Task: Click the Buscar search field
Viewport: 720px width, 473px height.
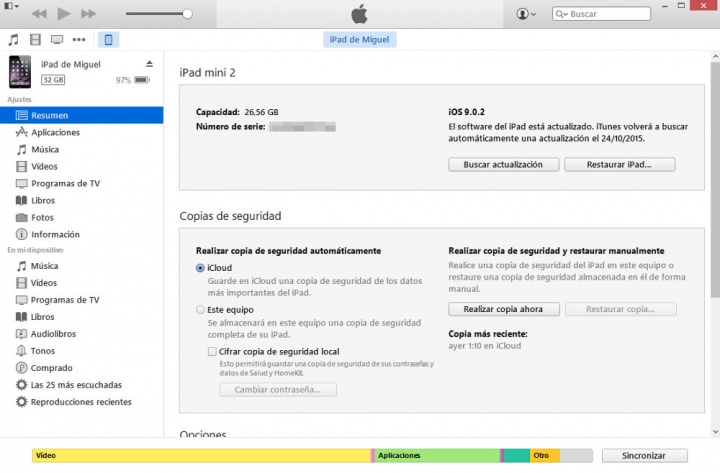Action: point(601,14)
